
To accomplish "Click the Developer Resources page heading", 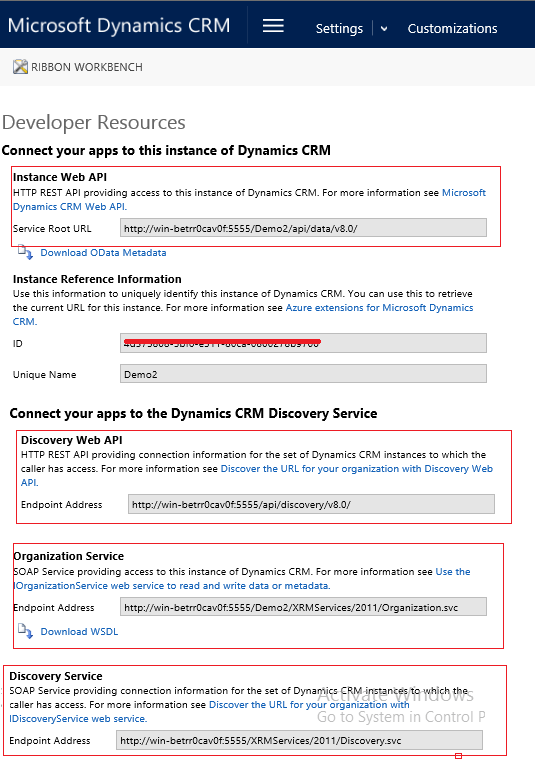I will [x=94, y=122].
